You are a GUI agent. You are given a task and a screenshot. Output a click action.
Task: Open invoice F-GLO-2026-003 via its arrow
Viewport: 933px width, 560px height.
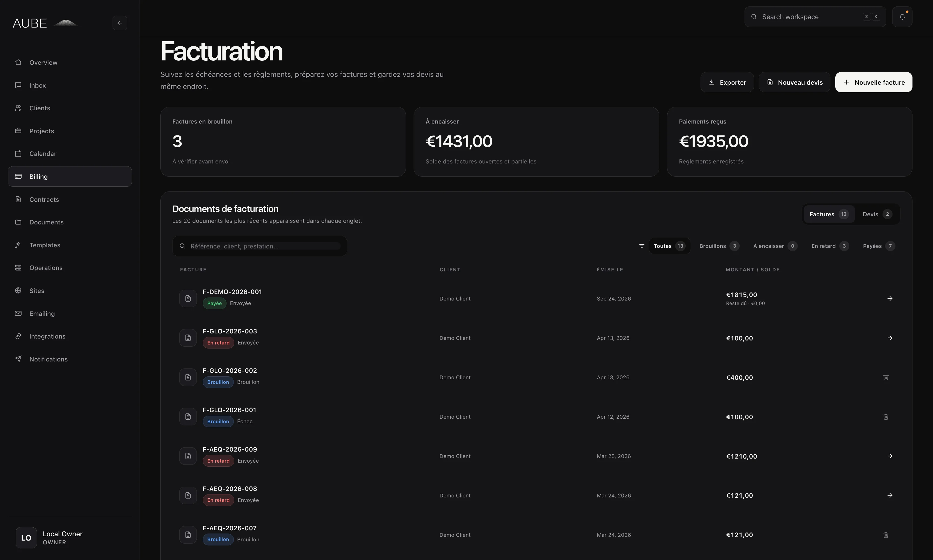890,338
